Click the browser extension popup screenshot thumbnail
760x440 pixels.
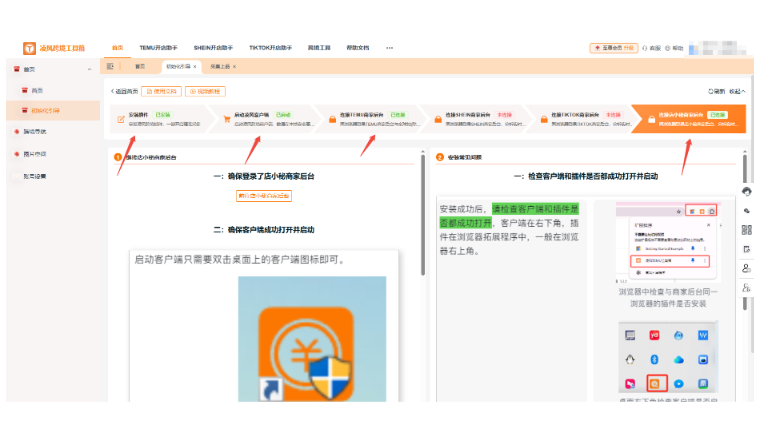668,242
